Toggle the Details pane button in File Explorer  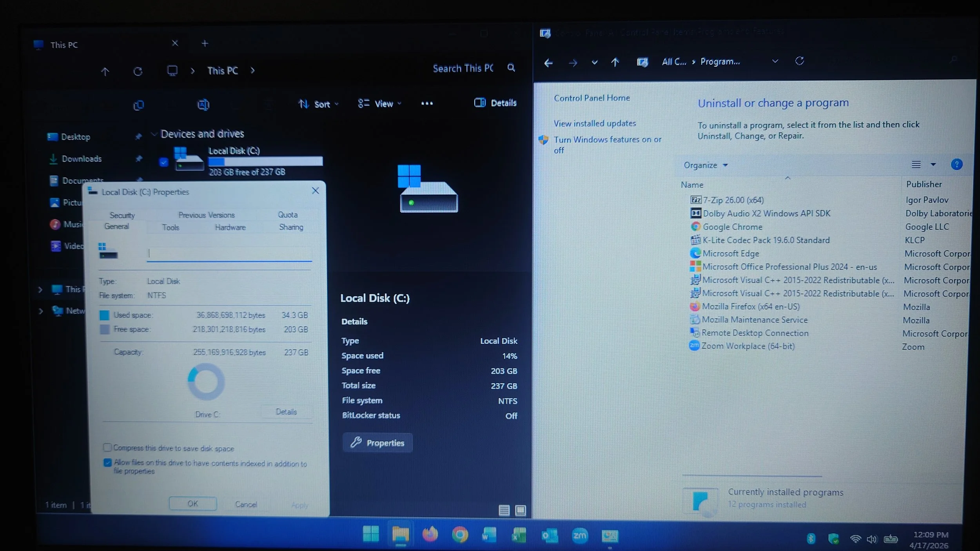(x=495, y=103)
